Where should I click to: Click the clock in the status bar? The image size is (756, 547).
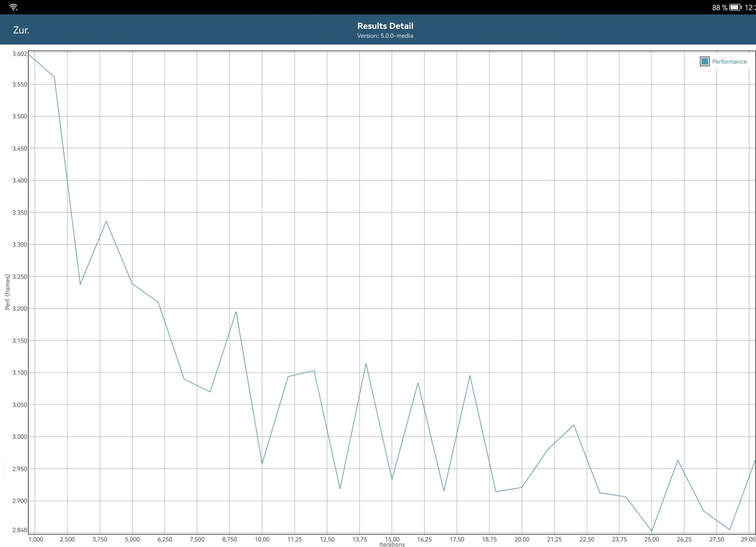coord(750,8)
